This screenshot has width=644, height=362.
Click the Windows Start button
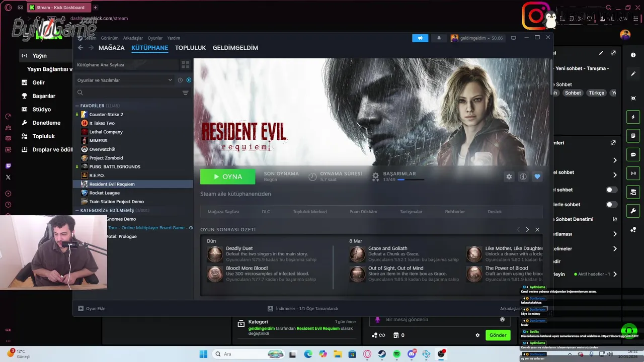[x=203, y=354]
